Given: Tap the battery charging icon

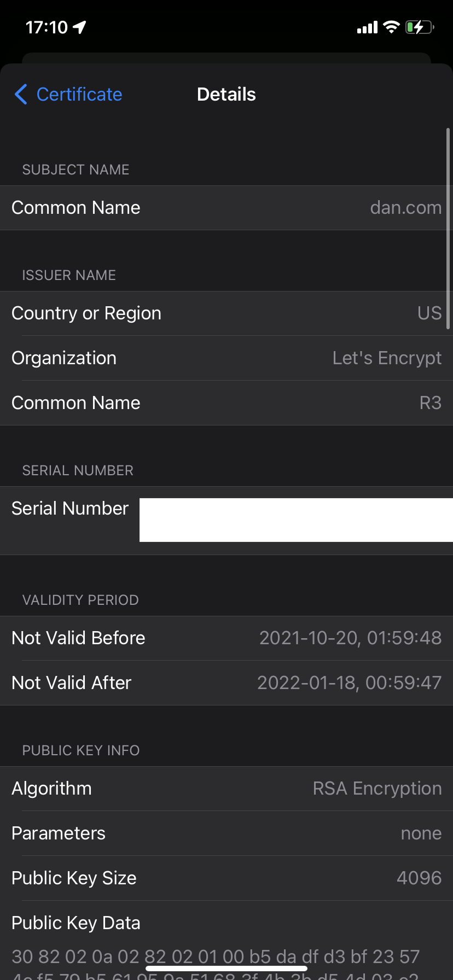Looking at the screenshot, I should click(x=419, y=27).
